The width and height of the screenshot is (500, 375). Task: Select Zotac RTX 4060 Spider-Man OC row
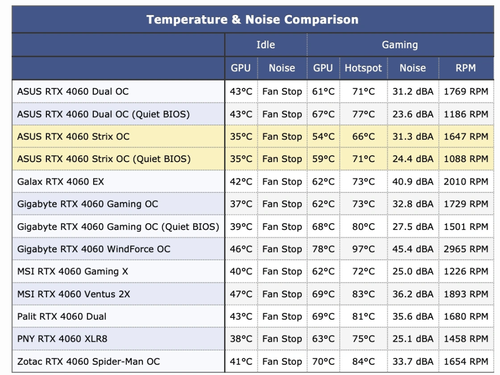253,362
